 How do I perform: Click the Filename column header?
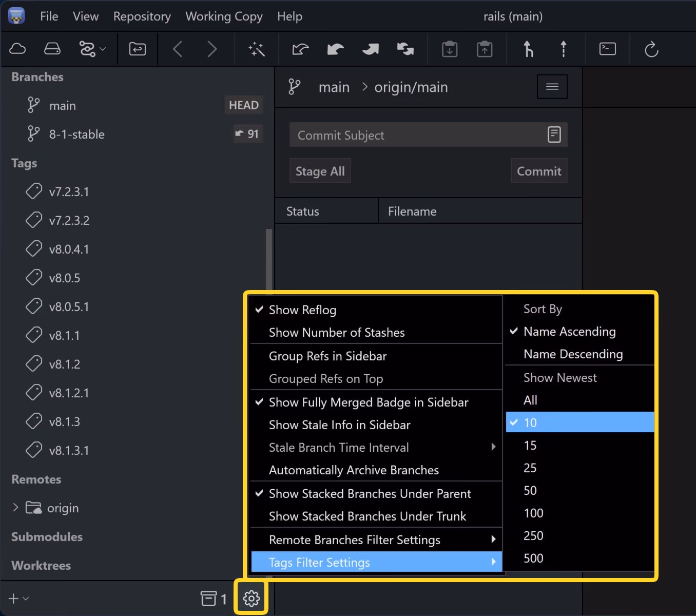tap(480, 211)
